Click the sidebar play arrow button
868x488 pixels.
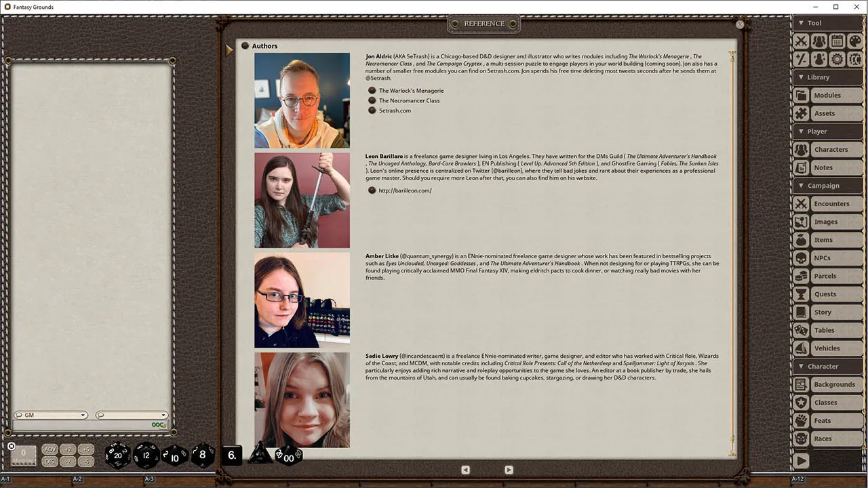pyautogui.click(x=802, y=461)
